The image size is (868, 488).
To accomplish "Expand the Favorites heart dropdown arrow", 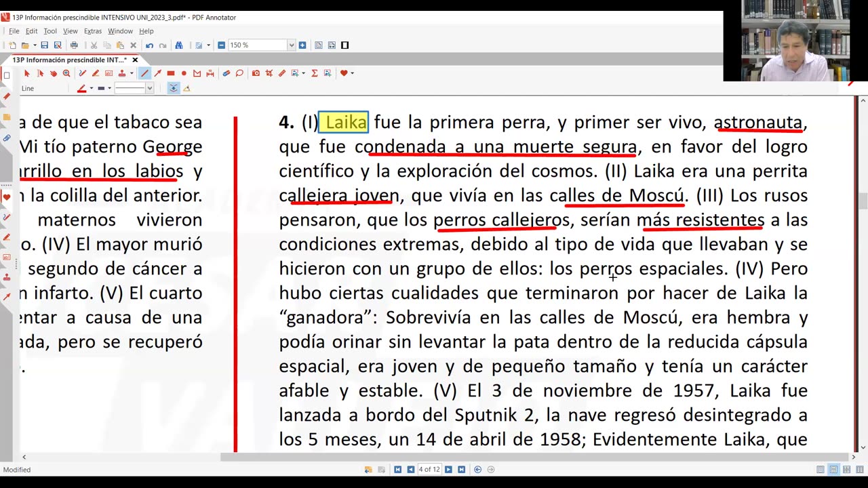I will click(352, 73).
